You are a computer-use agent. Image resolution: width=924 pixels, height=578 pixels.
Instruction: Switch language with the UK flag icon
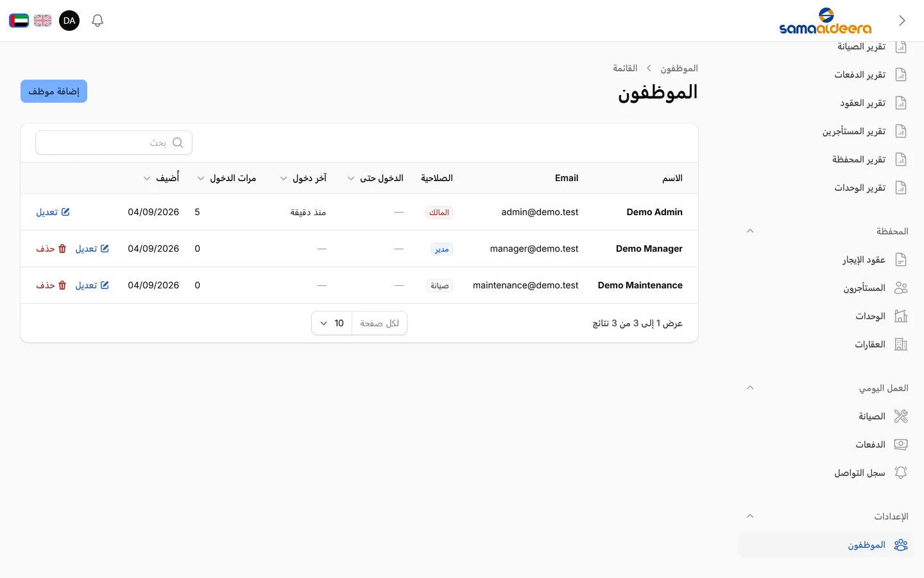43,21
